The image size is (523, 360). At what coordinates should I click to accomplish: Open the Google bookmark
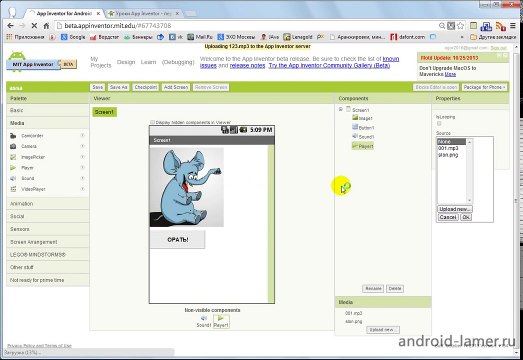73,37
